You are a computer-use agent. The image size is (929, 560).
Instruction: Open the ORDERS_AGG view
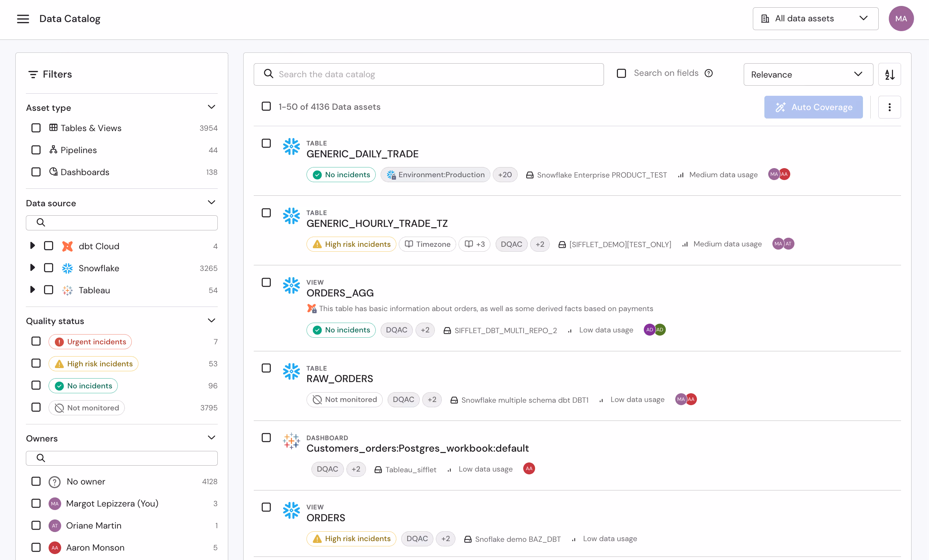pyautogui.click(x=340, y=293)
